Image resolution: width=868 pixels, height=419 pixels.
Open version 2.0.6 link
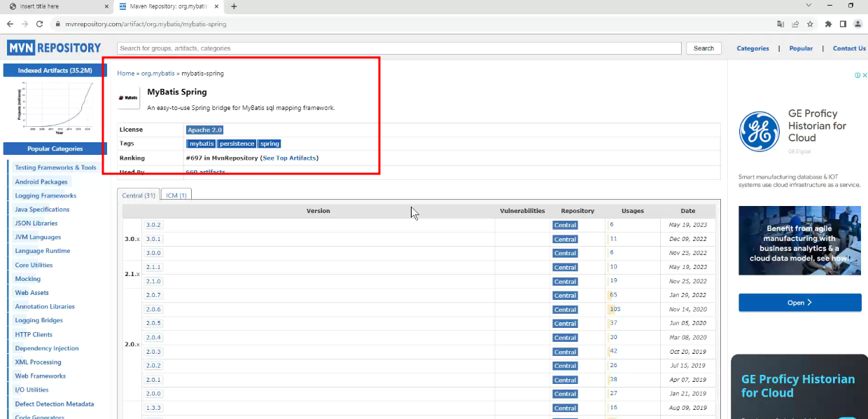click(x=153, y=309)
